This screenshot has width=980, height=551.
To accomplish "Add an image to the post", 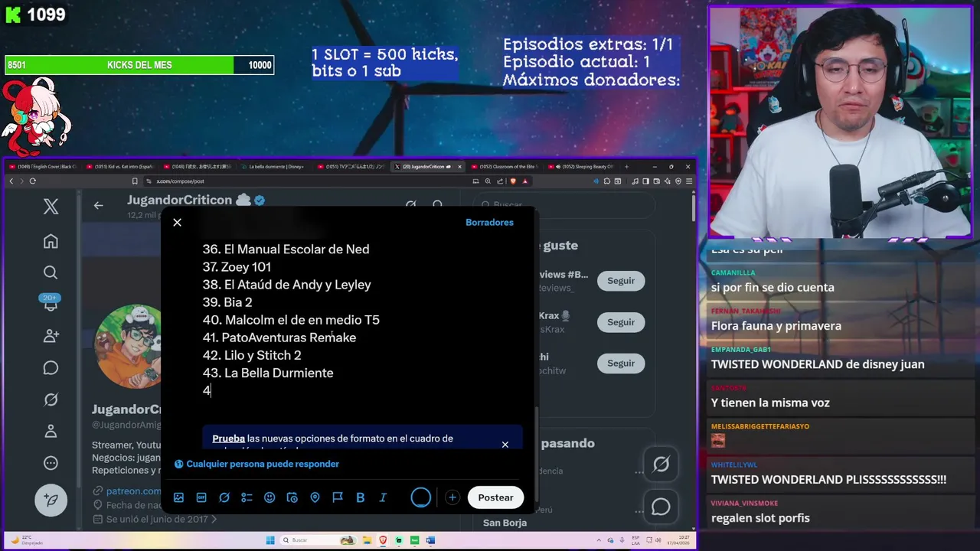I will pyautogui.click(x=178, y=497).
